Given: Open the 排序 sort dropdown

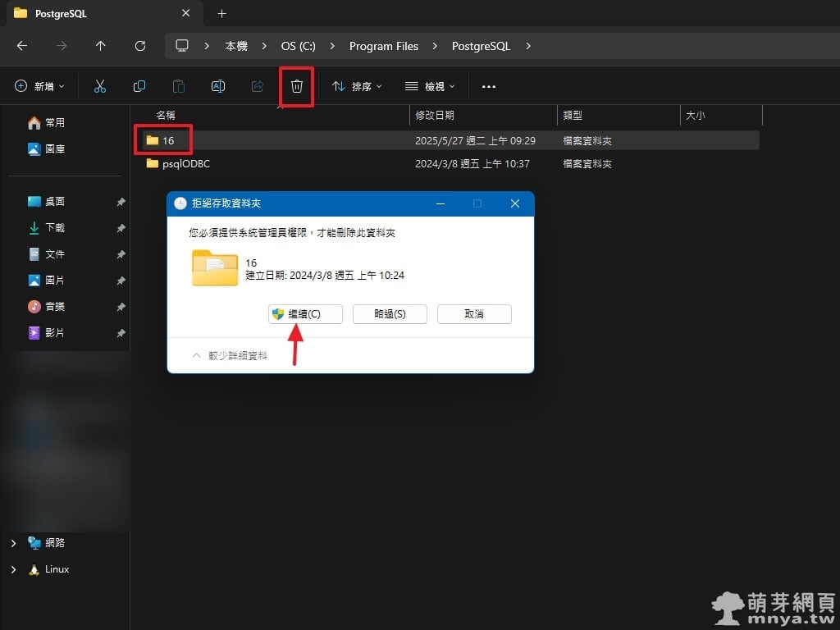Looking at the screenshot, I should click(x=357, y=86).
